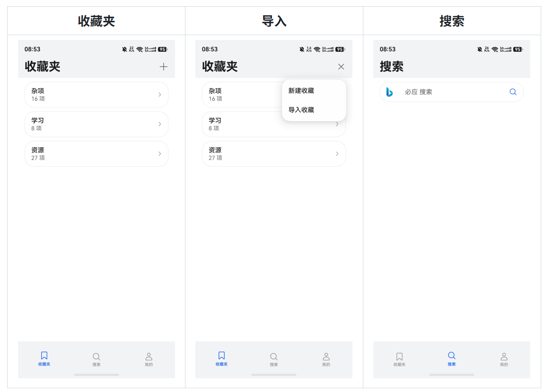Screen dimensions: 545x392
Task: Click the Bing logo in the search bar
Action: (389, 92)
